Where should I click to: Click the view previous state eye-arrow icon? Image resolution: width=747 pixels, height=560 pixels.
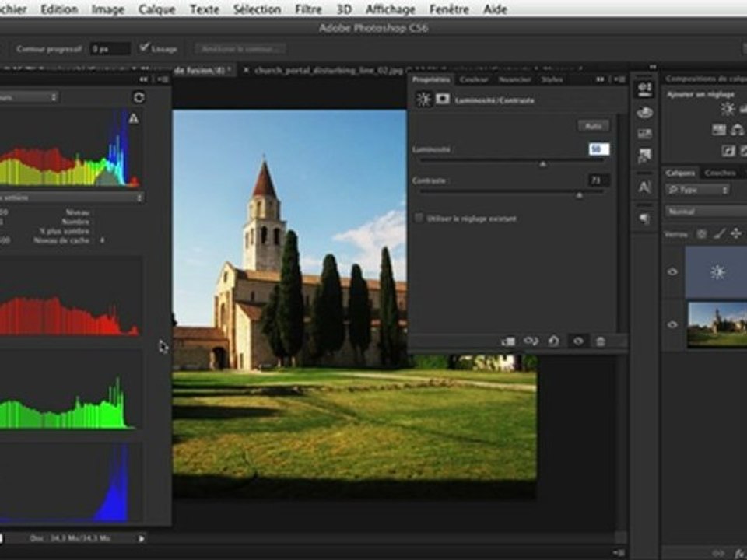coord(531,341)
